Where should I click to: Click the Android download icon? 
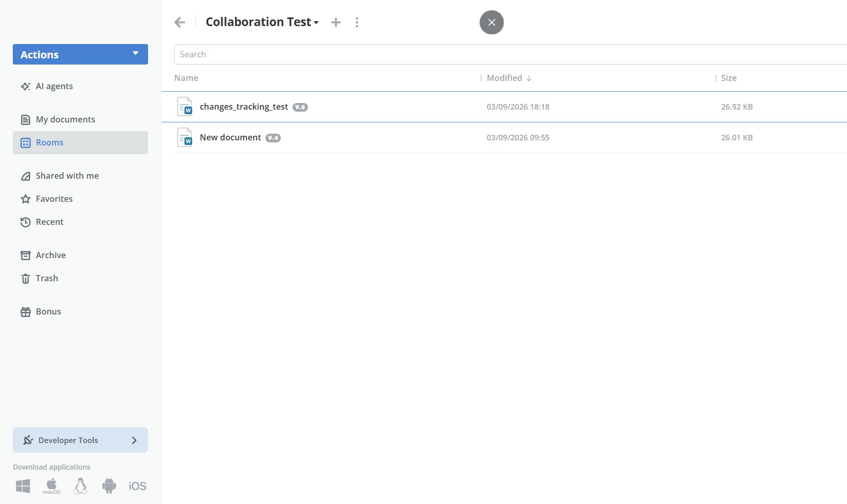click(x=109, y=486)
